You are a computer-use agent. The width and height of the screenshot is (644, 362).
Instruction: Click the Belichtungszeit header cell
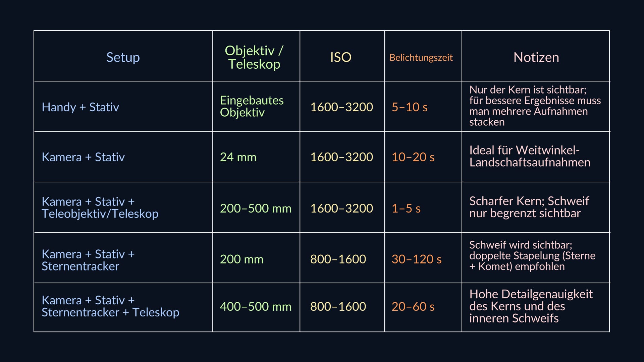tap(421, 57)
